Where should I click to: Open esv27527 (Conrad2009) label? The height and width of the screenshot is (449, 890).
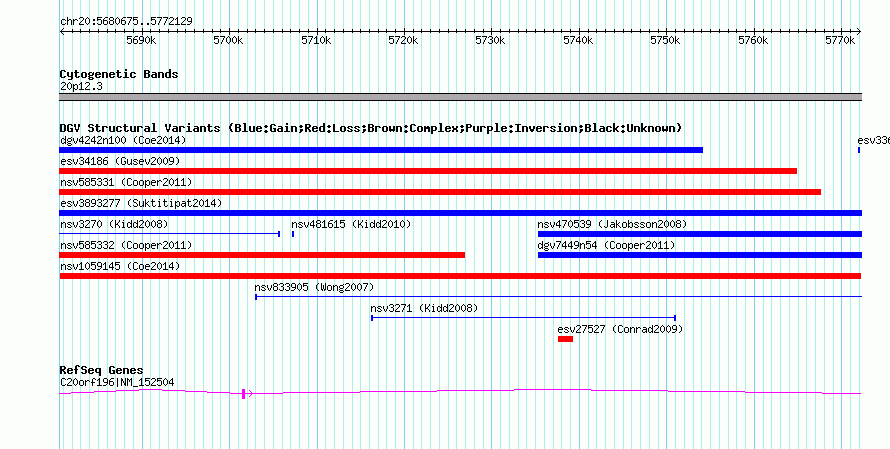click(620, 329)
